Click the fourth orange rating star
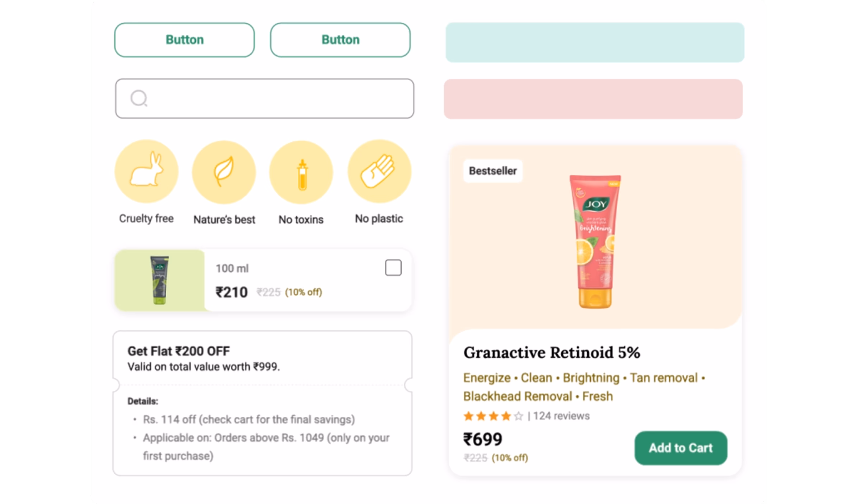 (506, 416)
